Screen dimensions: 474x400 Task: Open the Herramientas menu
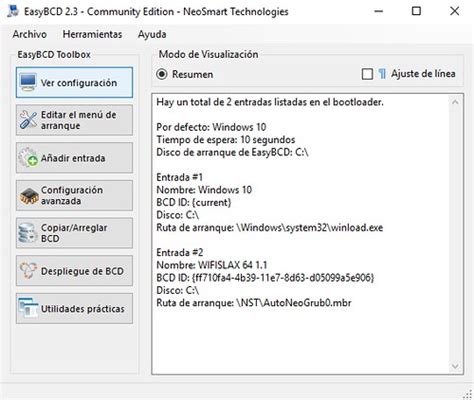92,34
